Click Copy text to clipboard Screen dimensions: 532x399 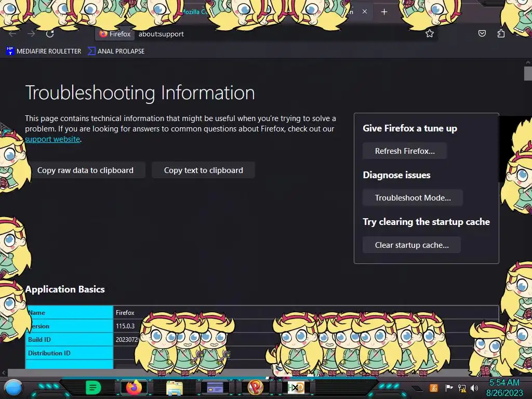203,170
